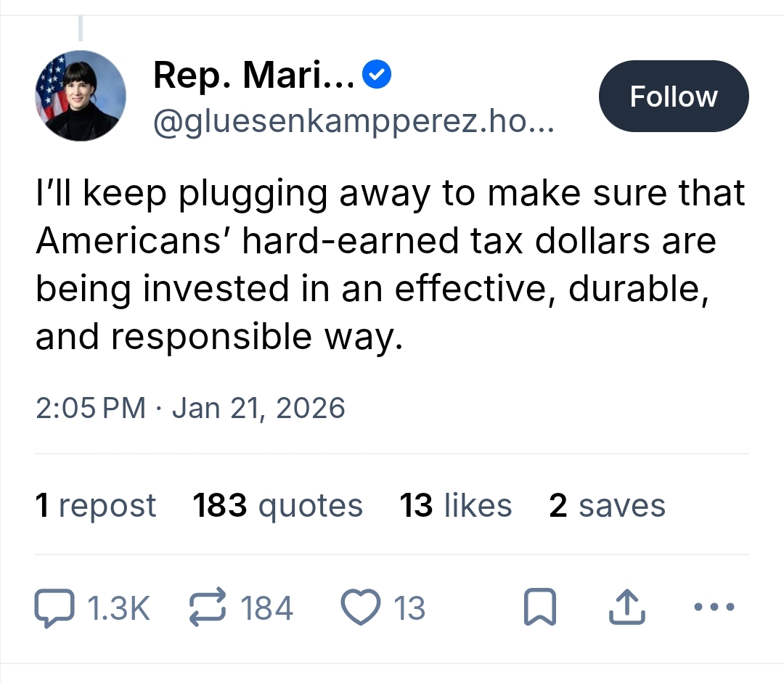This screenshot has width=784, height=683.
Task: Click the 184 repost count
Action: pyautogui.click(x=267, y=608)
